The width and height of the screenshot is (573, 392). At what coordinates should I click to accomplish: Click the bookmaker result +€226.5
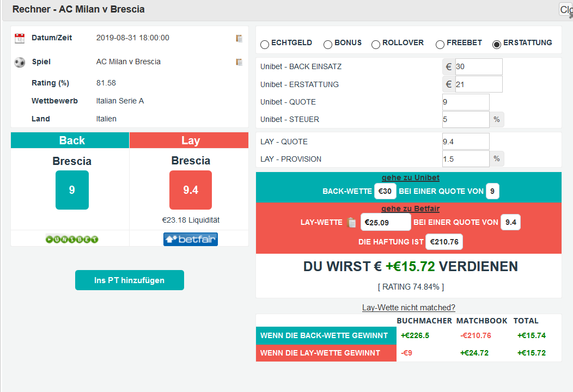[x=415, y=335]
